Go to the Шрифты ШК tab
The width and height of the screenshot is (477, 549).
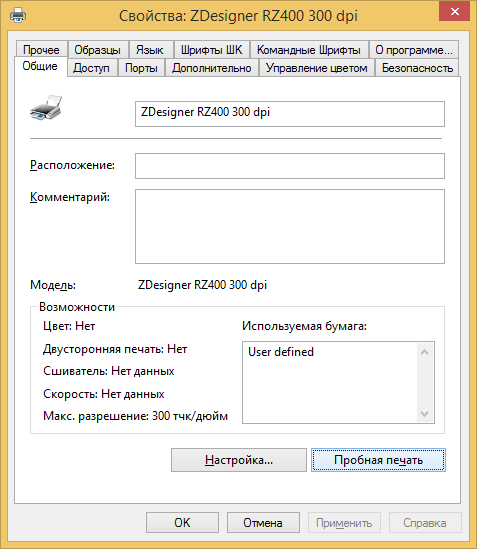(x=212, y=50)
